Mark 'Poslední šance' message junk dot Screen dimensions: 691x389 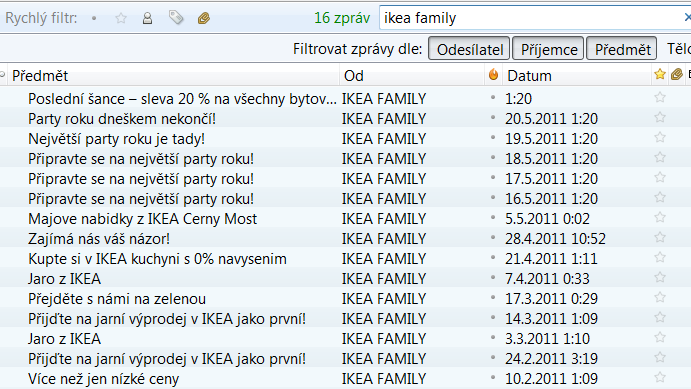coord(493,97)
